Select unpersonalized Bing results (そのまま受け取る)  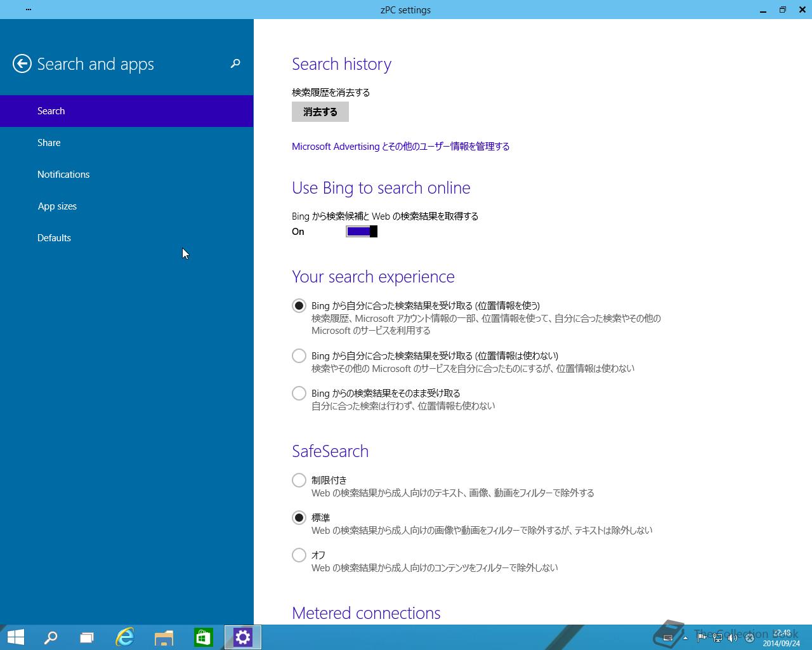[x=299, y=394]
